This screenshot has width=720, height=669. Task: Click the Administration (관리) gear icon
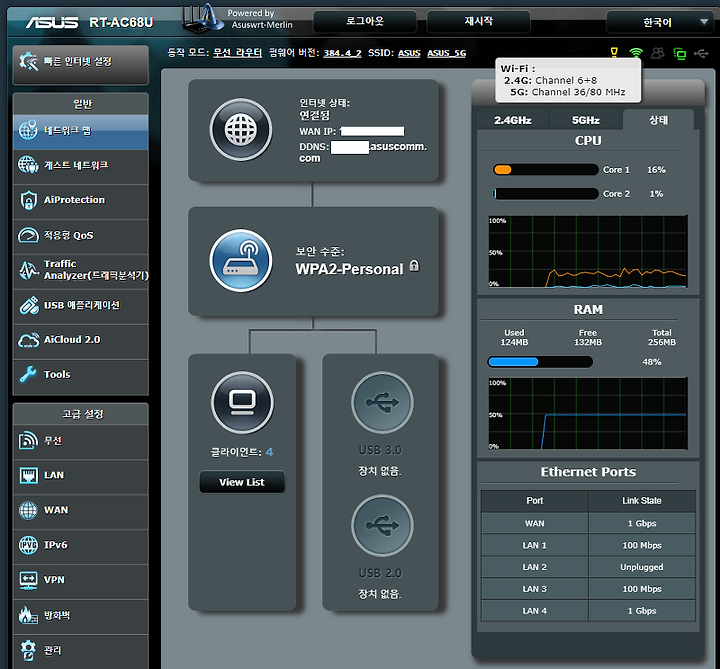tap(28, 650)
